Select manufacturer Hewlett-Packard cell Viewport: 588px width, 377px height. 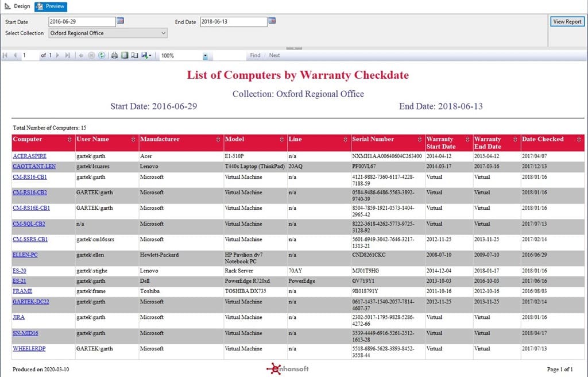coord(160,255)
